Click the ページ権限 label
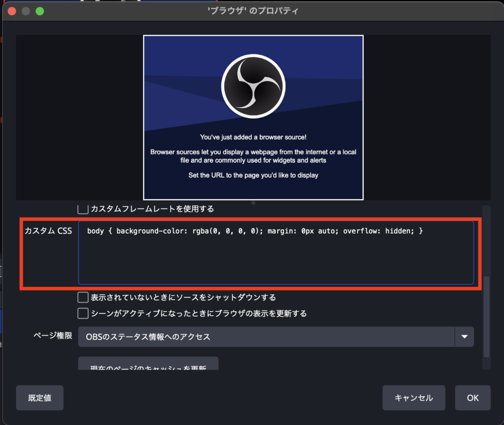 53,335
